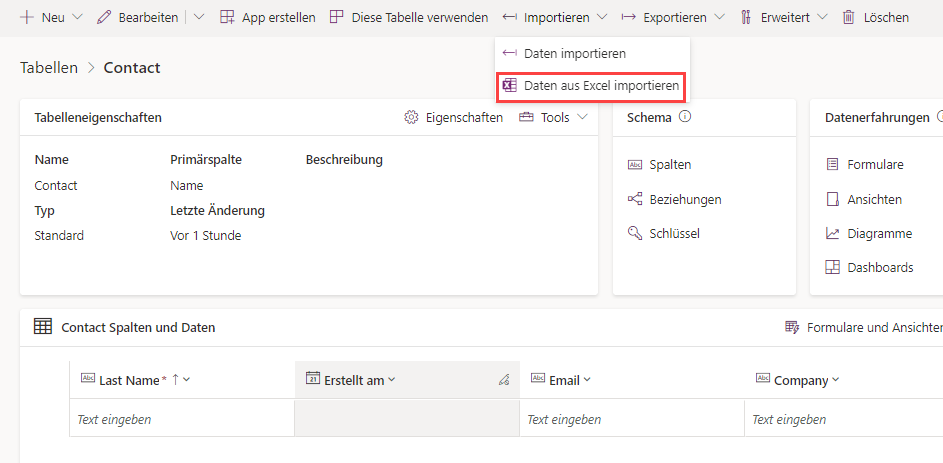Click the Schema info icon

coord(685,117)
